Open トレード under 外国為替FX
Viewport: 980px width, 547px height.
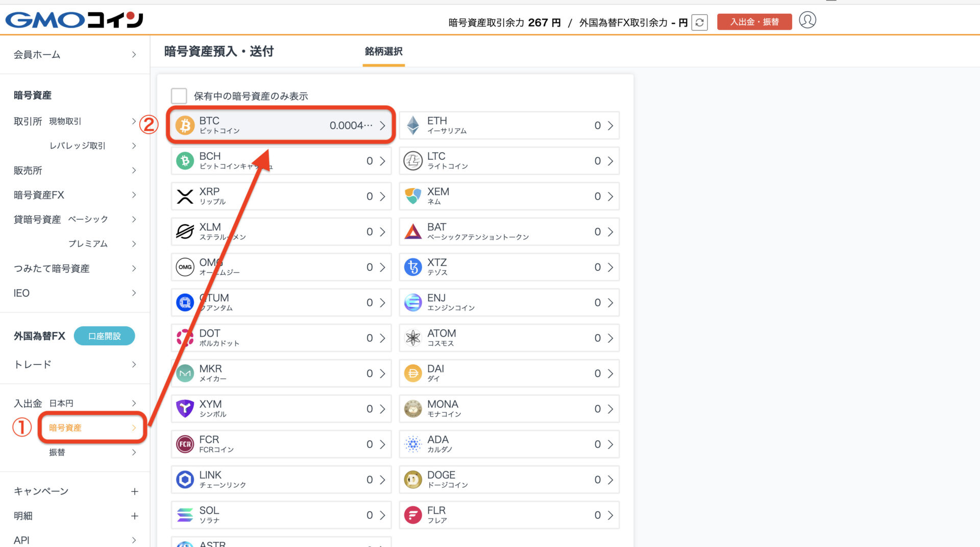pyautogui.click(x=75, y=364)
